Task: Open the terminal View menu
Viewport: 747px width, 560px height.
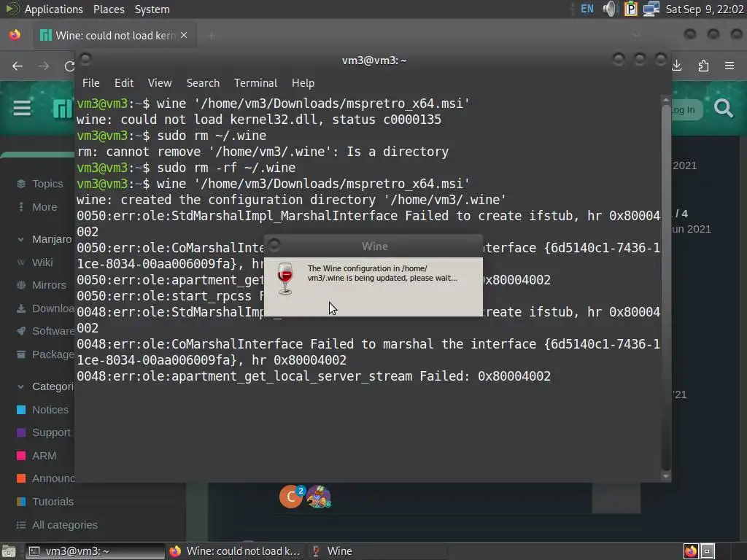Action: (x=160, y=83)
